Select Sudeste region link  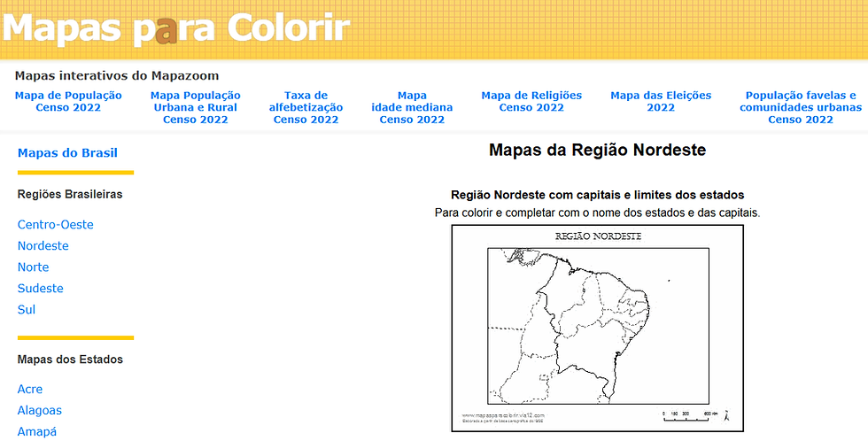(41, 289)
